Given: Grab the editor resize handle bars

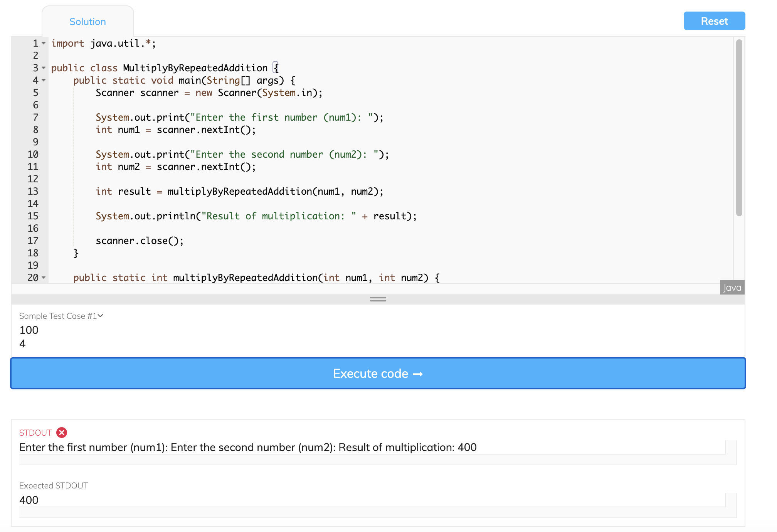Looking at the screenshot, I should [x=378, y=299].
